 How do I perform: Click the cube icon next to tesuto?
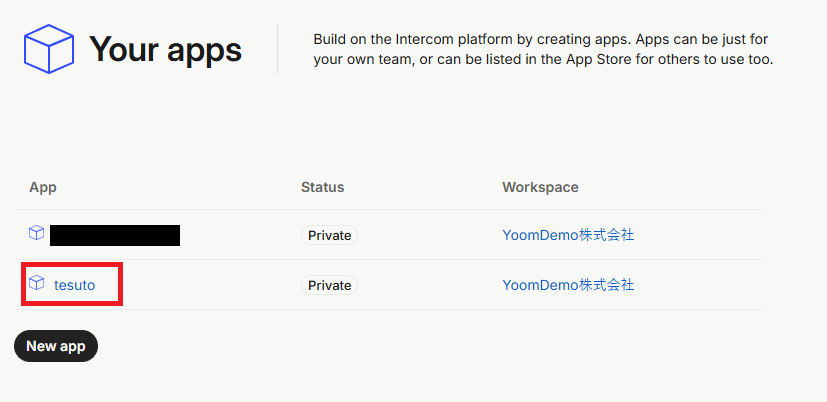pos(37,284)
